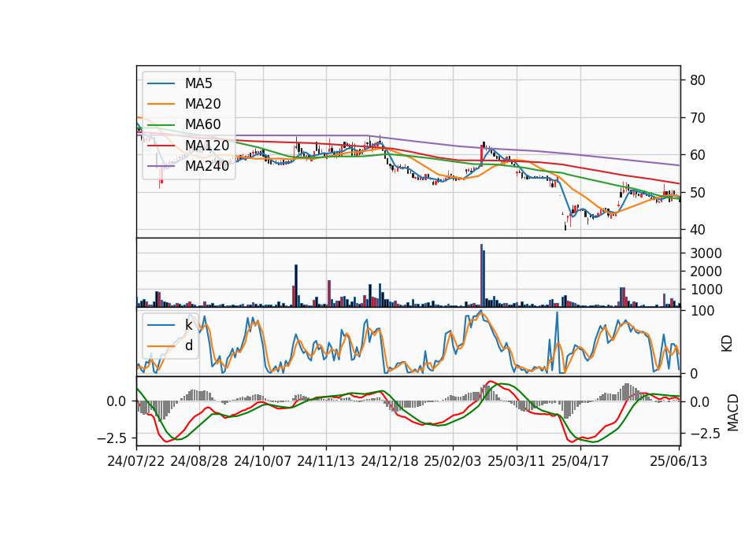Click the price axis value 70
Image resolution: width=756 pixels, height=543 pixels.
(698, 117)
